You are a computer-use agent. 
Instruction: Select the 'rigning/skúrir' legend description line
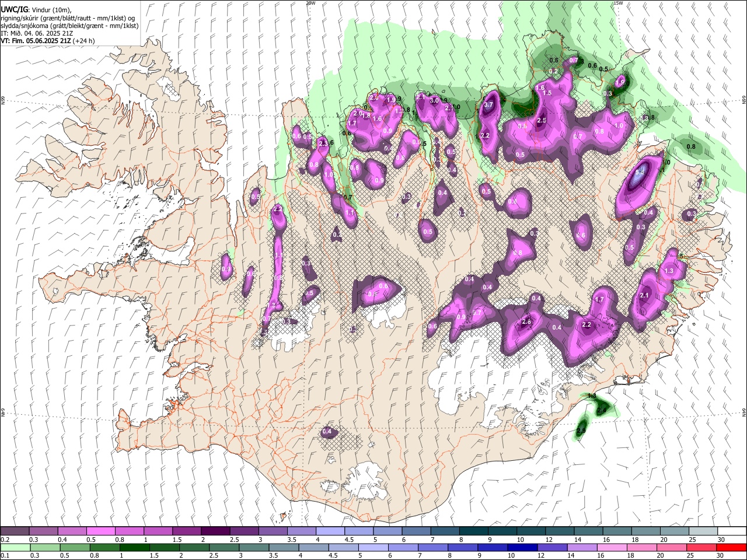[69, 18]
